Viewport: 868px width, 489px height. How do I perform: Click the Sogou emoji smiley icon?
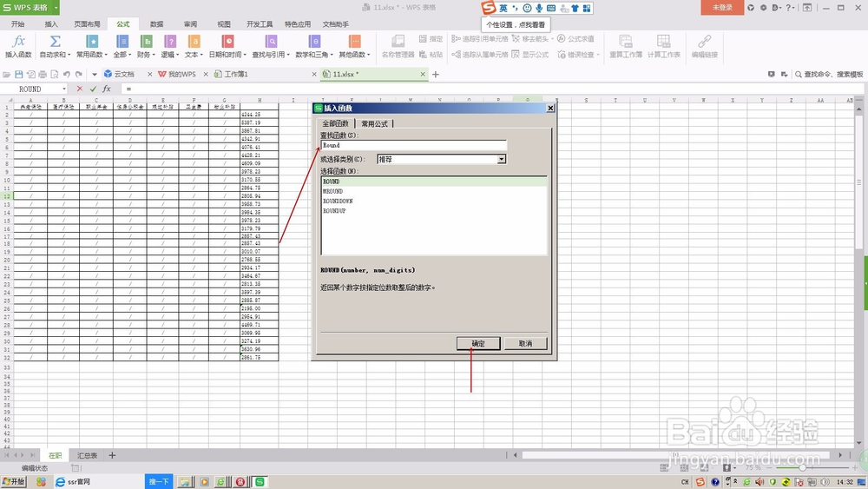point(527,8)
